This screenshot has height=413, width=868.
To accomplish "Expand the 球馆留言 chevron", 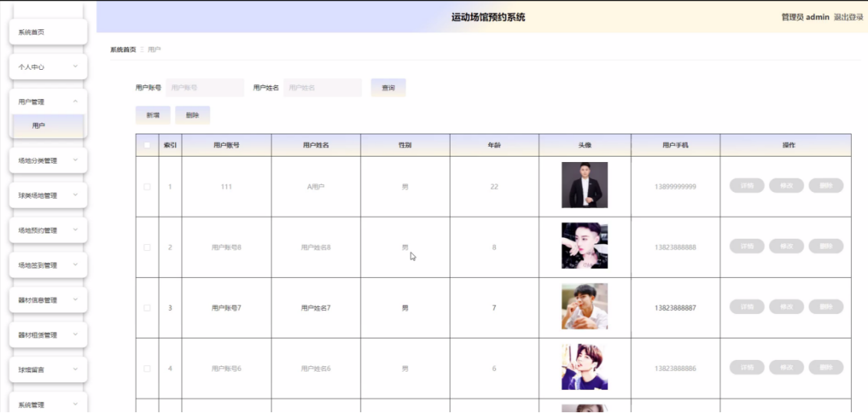I will (x=76, y=370).
